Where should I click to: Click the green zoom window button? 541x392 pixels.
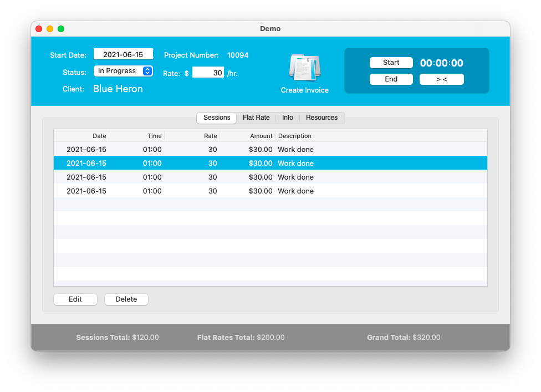(61, 29)
